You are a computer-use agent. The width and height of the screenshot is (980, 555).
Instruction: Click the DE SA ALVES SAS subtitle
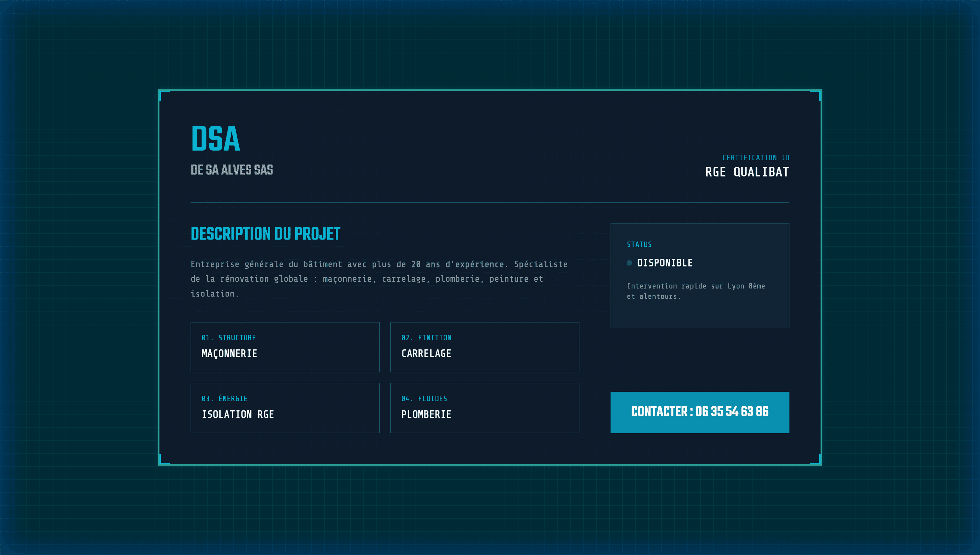232,170
